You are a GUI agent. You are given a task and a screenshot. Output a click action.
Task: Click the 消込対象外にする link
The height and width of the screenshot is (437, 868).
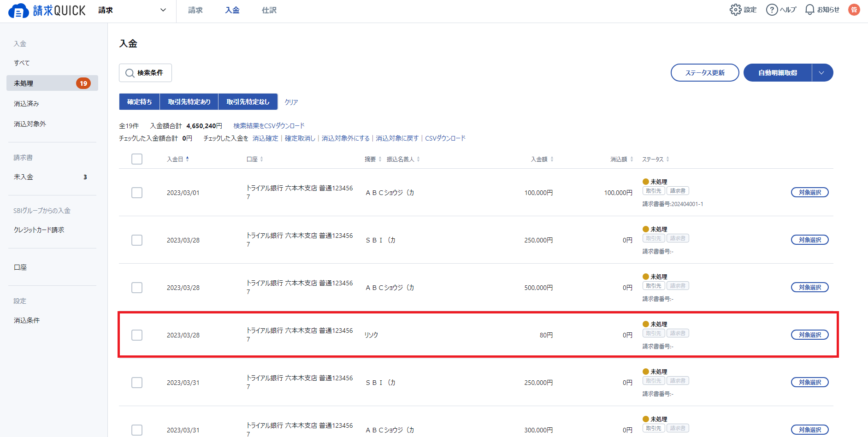[346, 138]
